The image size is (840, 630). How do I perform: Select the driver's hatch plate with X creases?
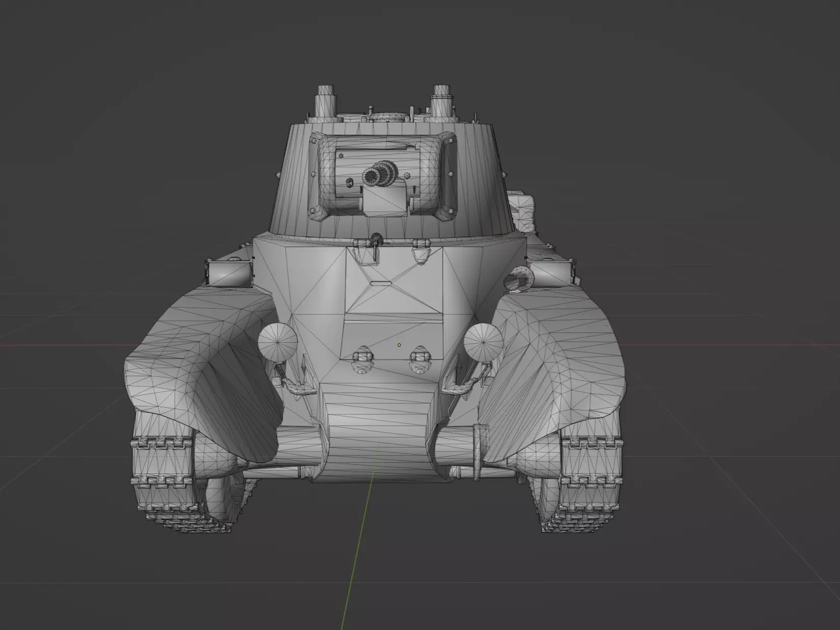[394, 281]
